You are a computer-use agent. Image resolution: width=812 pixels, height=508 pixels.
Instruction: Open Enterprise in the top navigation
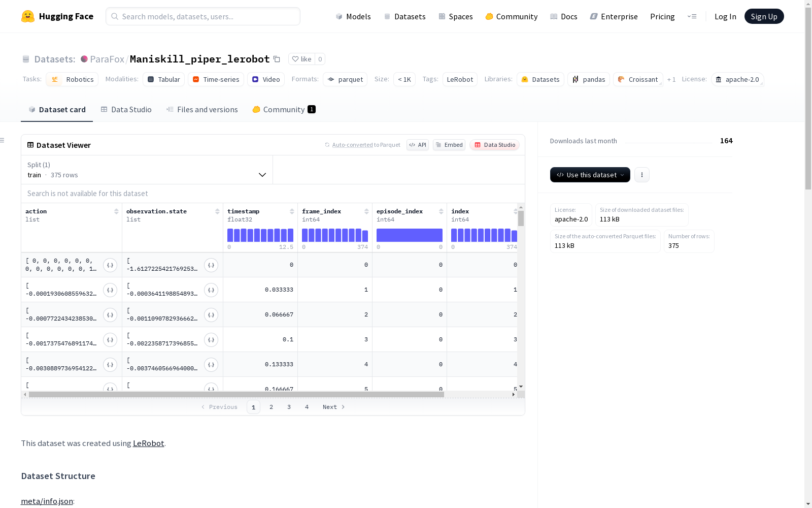click(614, 16)
